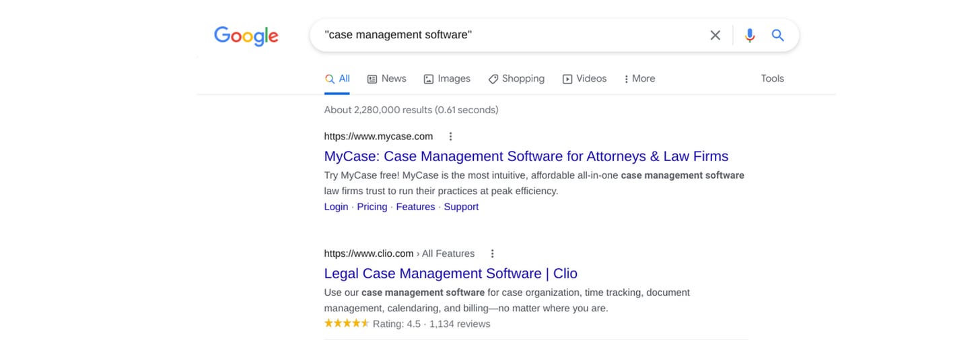Select the All tab
The width and height of the screenshot is (980, 341).
[x=337, y=79]
